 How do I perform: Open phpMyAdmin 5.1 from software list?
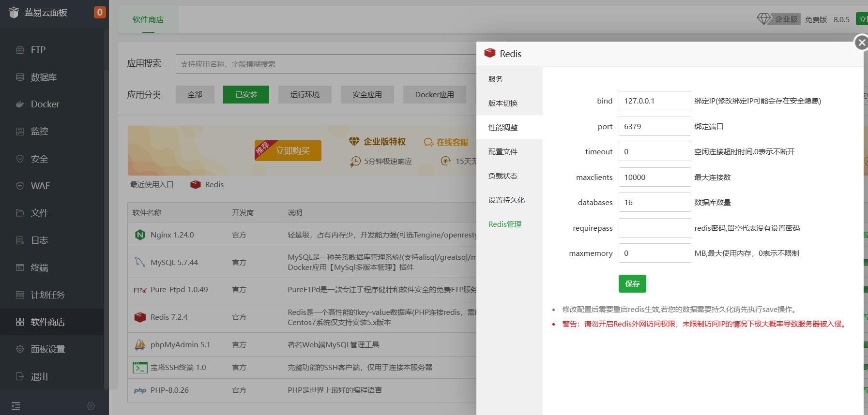[x=181, y=345]
